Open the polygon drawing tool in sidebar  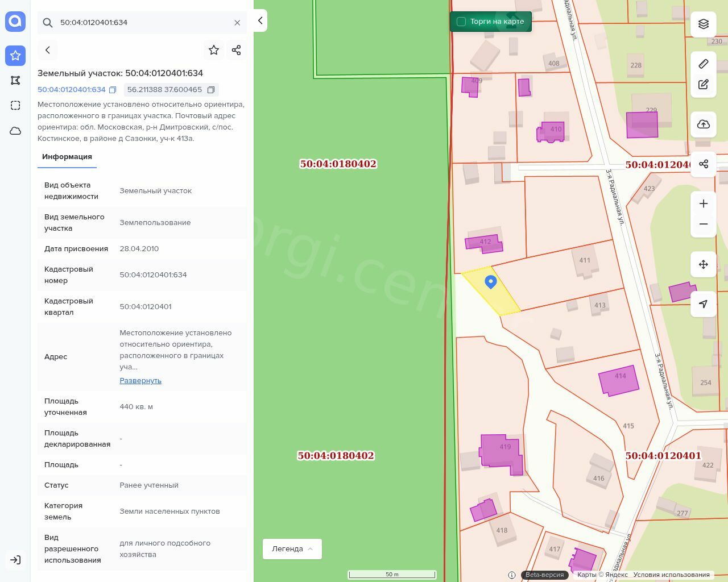click(15, 80)
